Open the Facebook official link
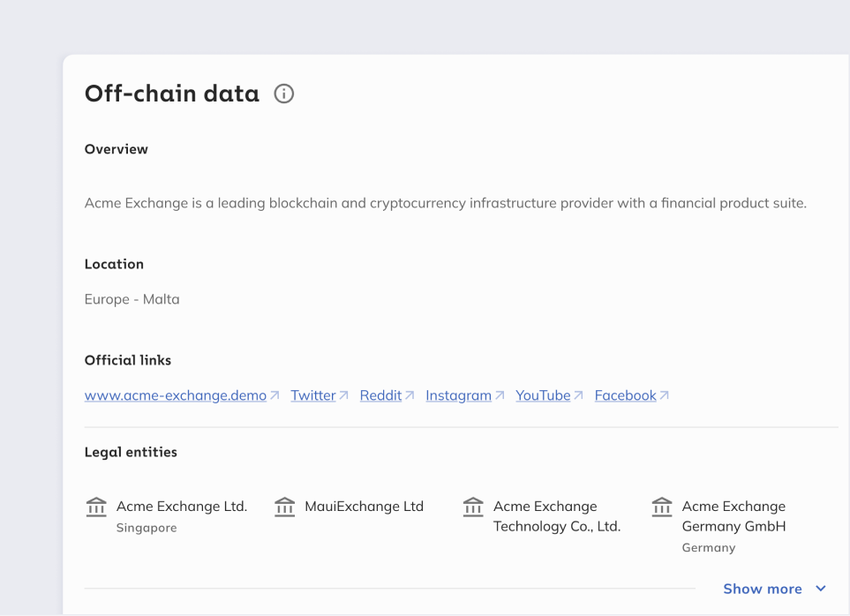 point(625,395)
